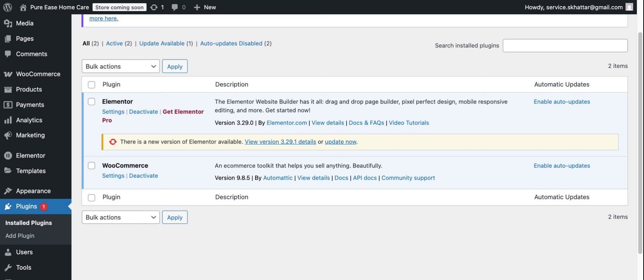The image size is (644, 280).
Task: Open the New content menu in admin bar
Action: [205, 7]
